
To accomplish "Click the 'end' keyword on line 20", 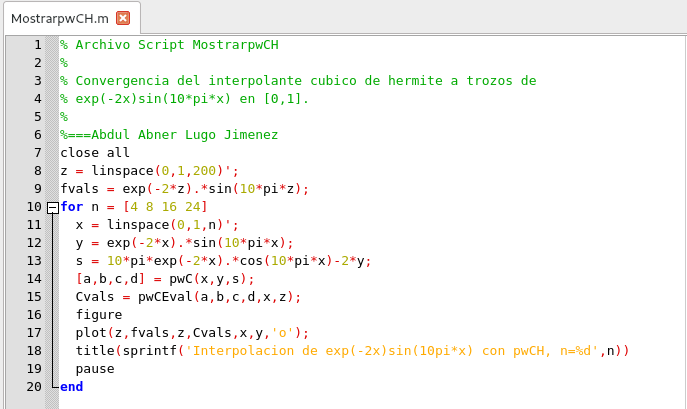I will point(72,386).
